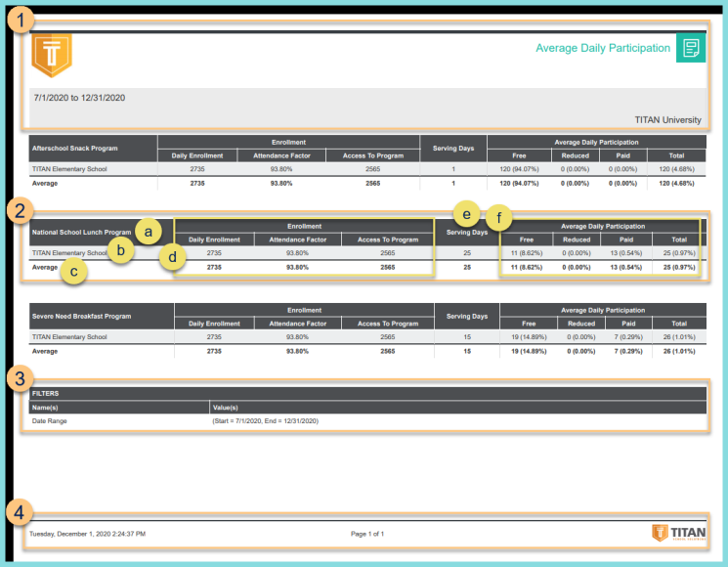Click Daily Enrollment header in Afterschool Snack table
This screenshot has width=728, height=567.
click(x=197, y=155)
